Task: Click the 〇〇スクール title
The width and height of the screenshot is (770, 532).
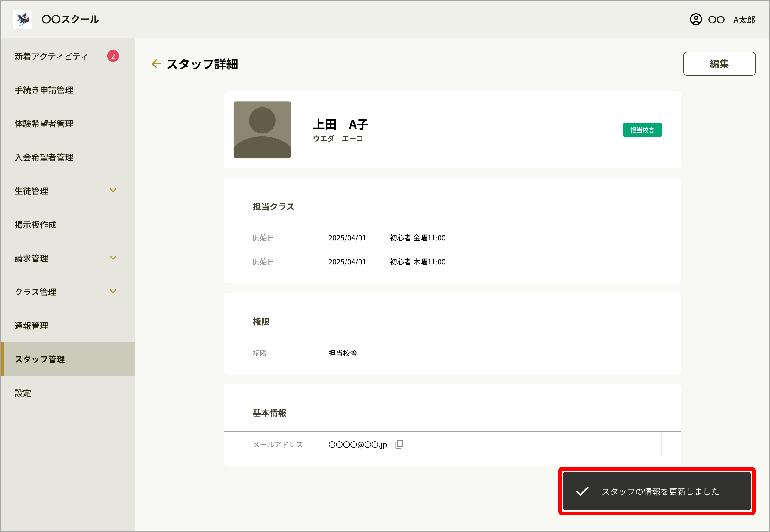Action: tap(70, 19)
